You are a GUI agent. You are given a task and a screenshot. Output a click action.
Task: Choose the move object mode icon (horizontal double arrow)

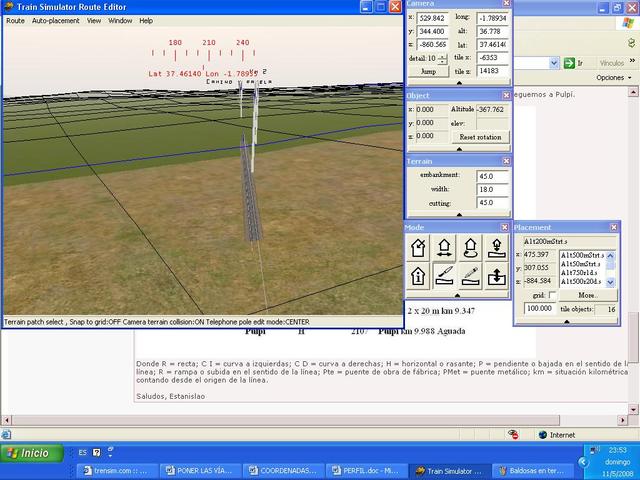[x=445, y=247]
